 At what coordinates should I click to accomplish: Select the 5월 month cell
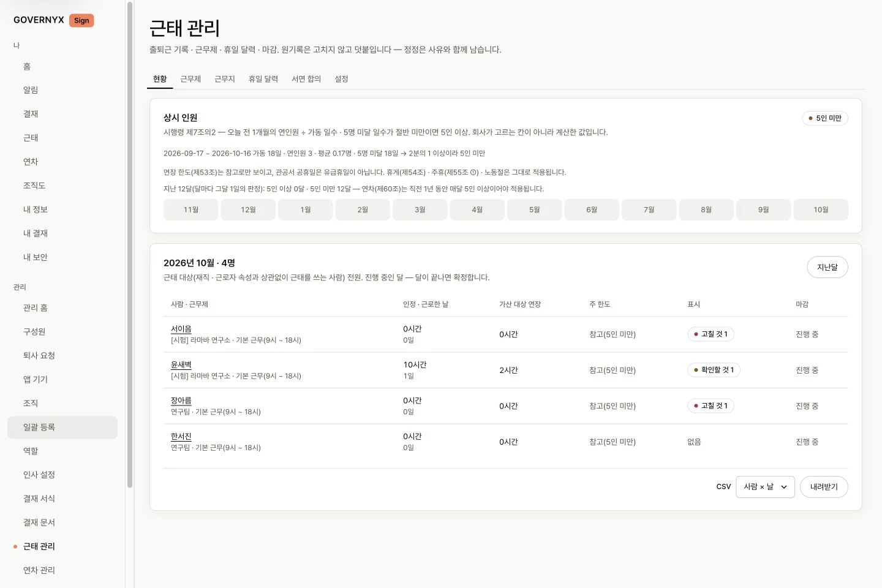[535, 209]
